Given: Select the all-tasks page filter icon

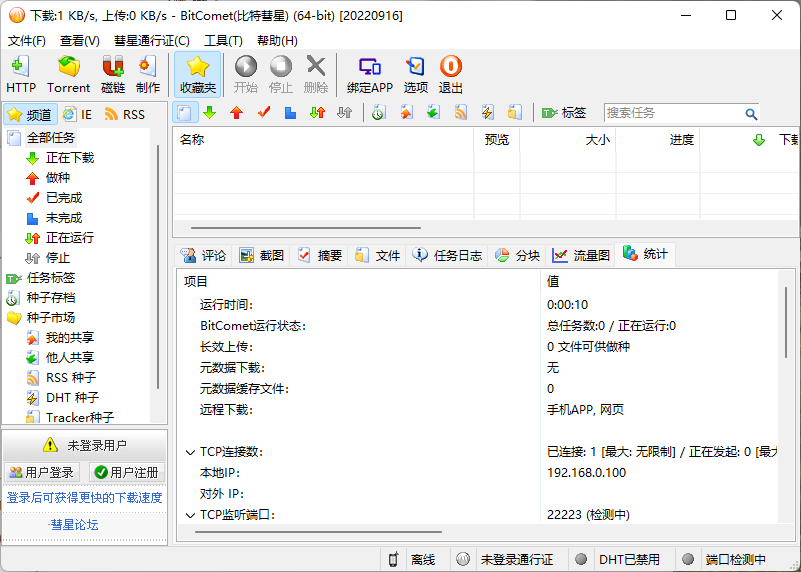Looking at the screenshot, I should (x=185, y=113).
